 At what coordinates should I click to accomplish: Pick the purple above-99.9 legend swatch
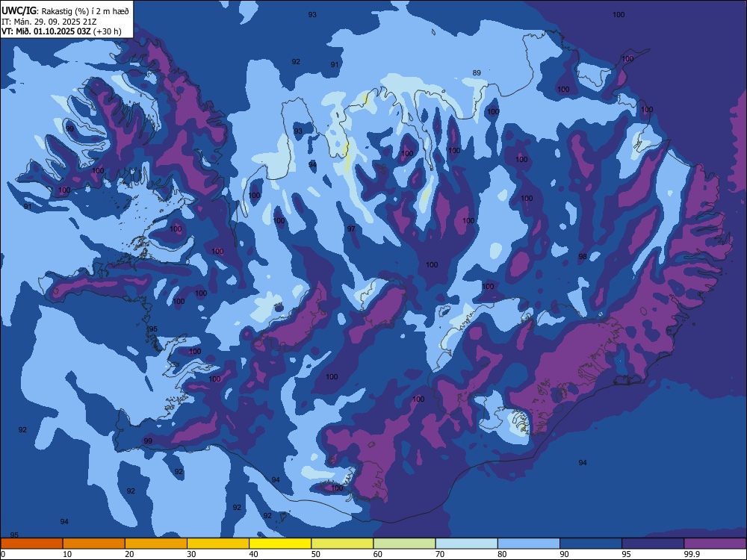715,544
